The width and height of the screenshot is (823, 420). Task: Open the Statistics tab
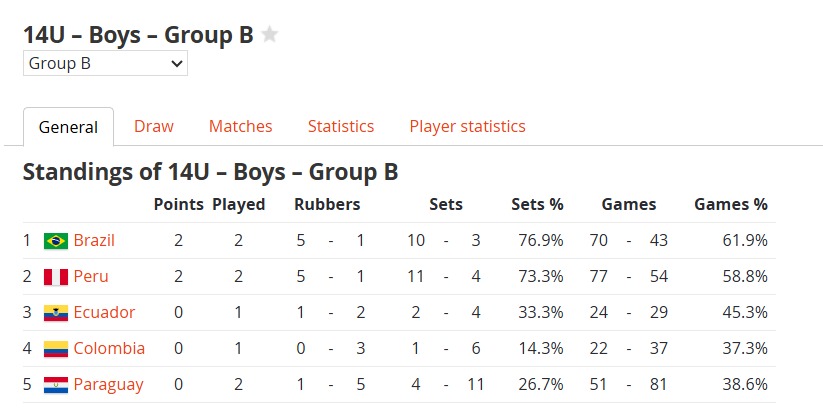point(341,126)
